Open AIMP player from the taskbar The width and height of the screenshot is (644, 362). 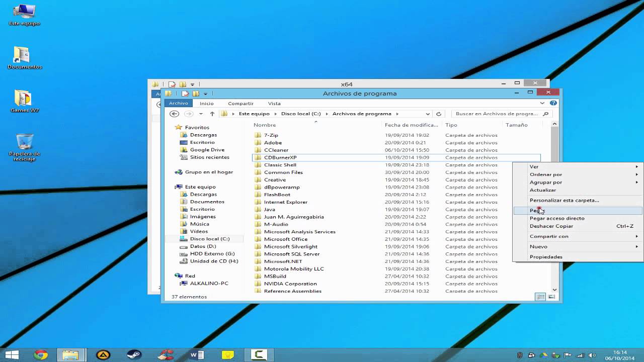[103, 355]
